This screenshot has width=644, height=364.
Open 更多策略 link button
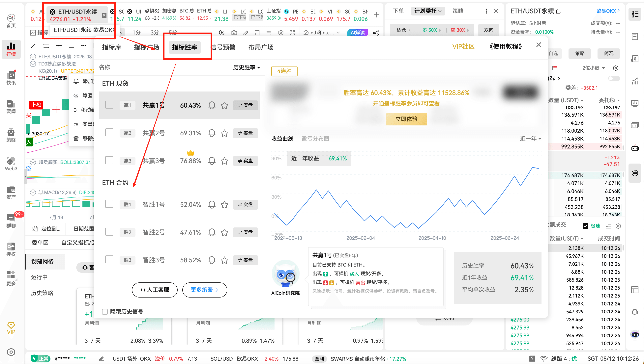[204, 290]
